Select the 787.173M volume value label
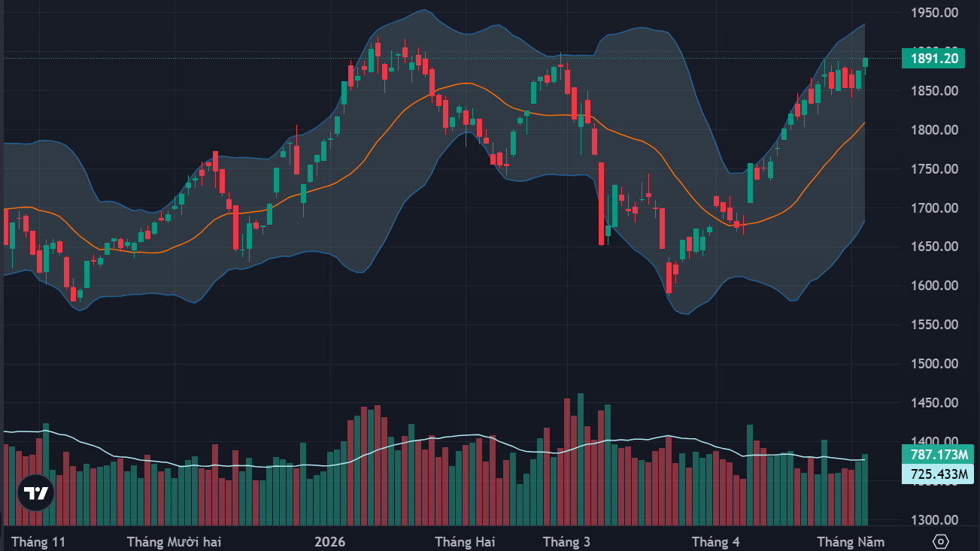980x551 pixels. 937,454
